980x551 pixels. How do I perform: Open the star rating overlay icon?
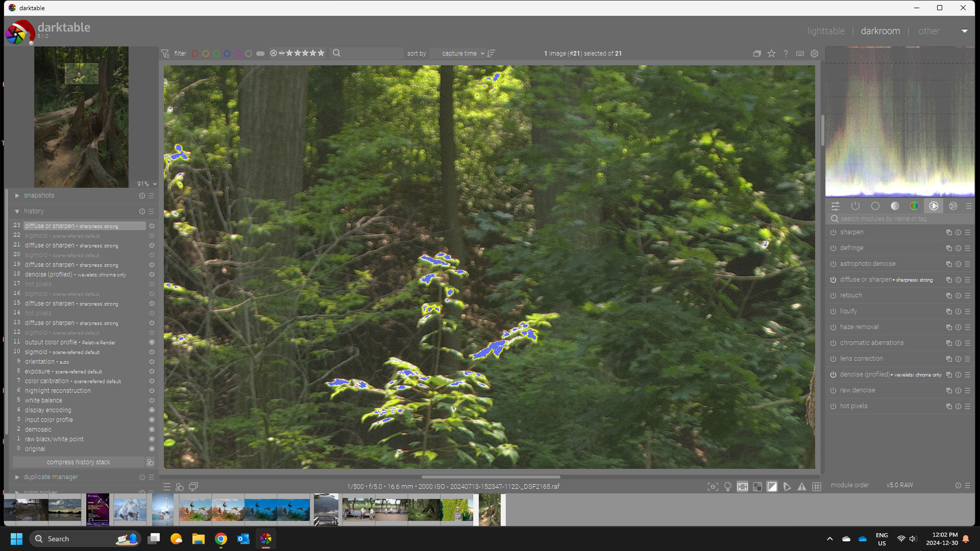pos(772,54)
